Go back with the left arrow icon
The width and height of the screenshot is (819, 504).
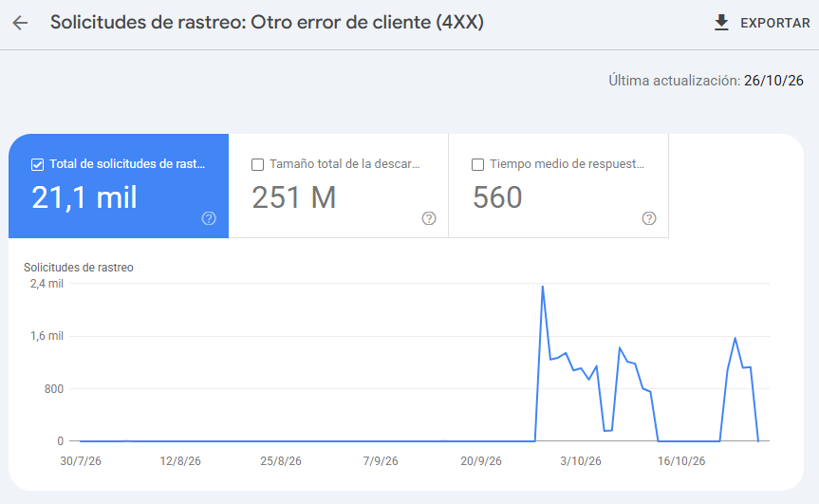click(x=20, y=23)
